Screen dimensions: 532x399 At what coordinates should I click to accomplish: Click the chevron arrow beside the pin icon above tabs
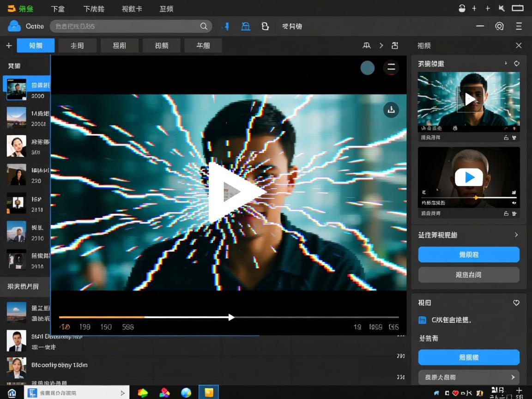(381, 46)
